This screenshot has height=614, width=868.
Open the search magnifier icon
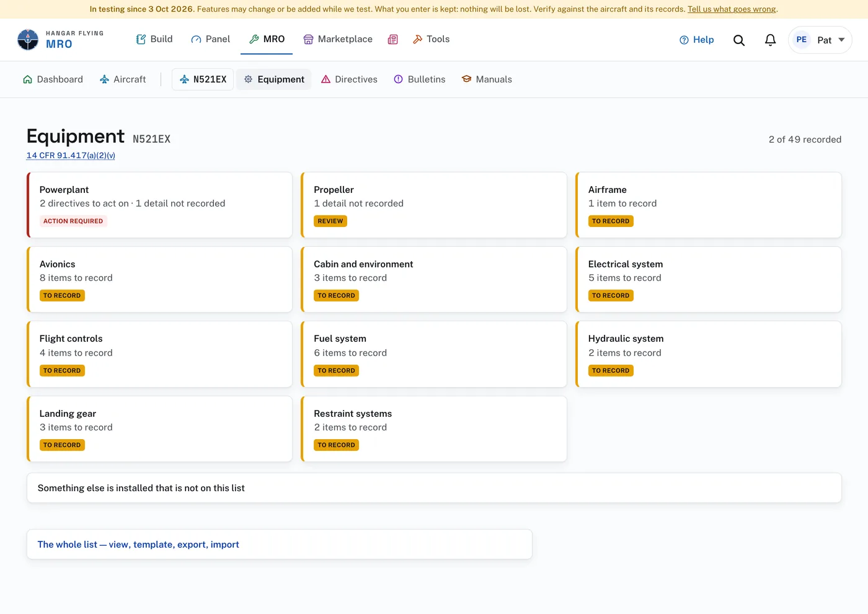pos(738,40)
